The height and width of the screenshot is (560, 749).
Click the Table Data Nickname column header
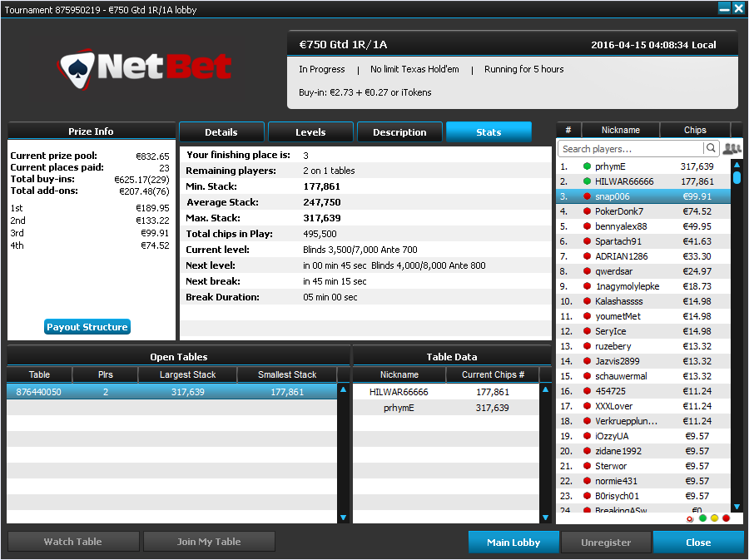click(x=399, y=374)
